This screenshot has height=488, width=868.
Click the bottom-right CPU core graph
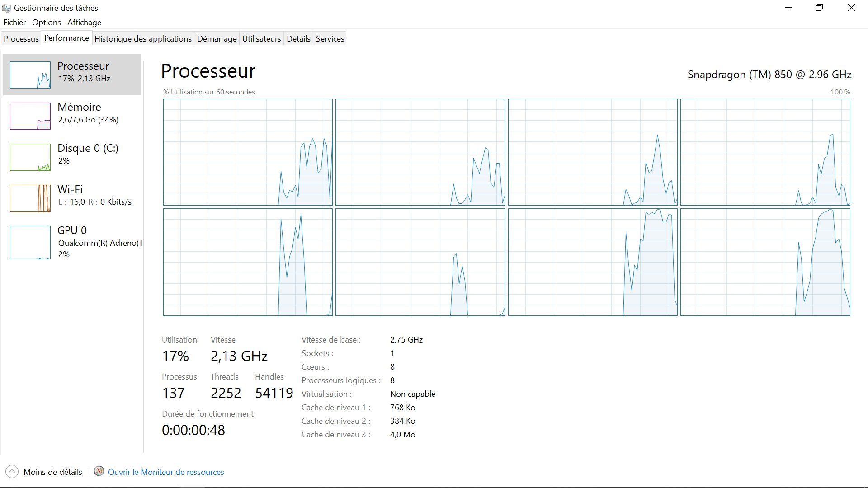765,262
